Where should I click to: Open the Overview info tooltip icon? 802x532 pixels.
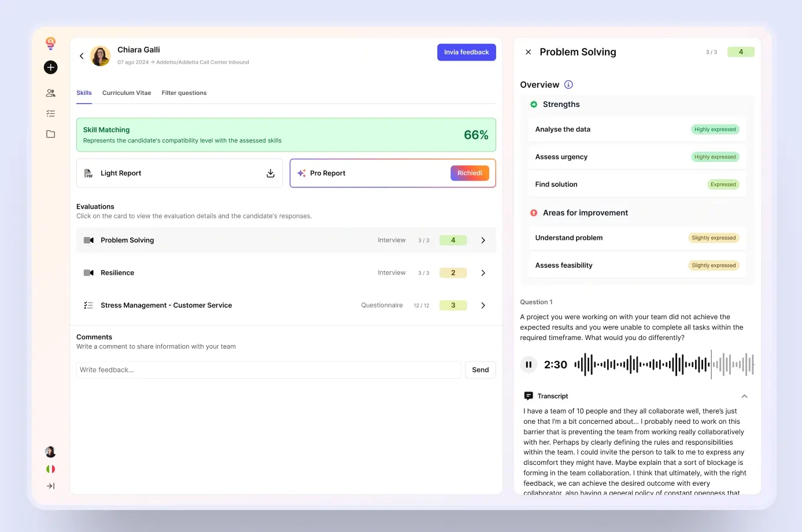(568, 84)
